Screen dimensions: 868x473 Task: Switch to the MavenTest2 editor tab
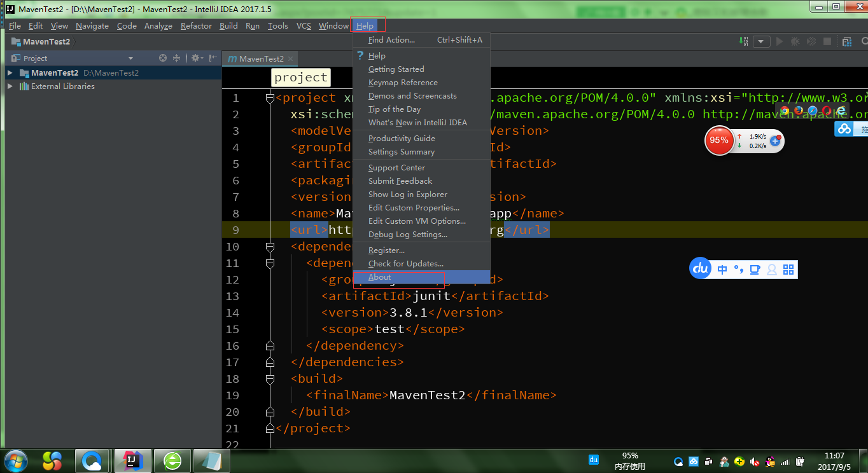[x=261, y=58]
